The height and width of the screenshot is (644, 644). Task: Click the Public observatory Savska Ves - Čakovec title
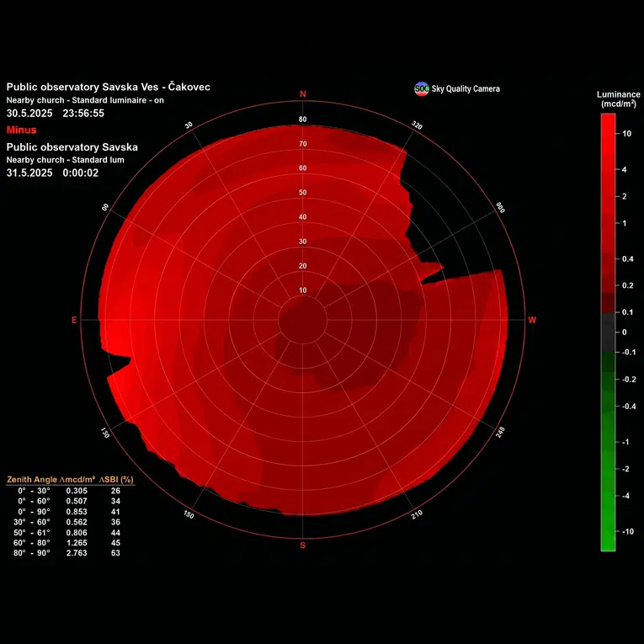[x=108, y=87]
